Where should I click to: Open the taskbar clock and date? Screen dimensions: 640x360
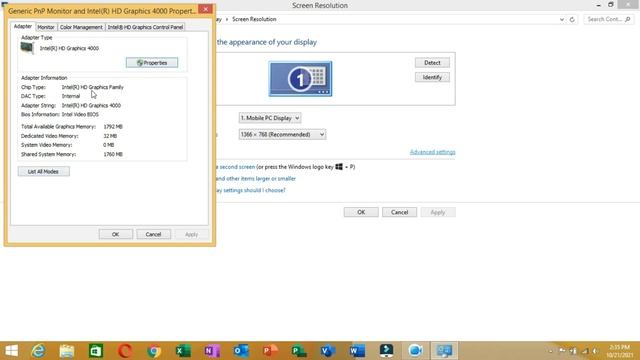click(x=620, y=351)
